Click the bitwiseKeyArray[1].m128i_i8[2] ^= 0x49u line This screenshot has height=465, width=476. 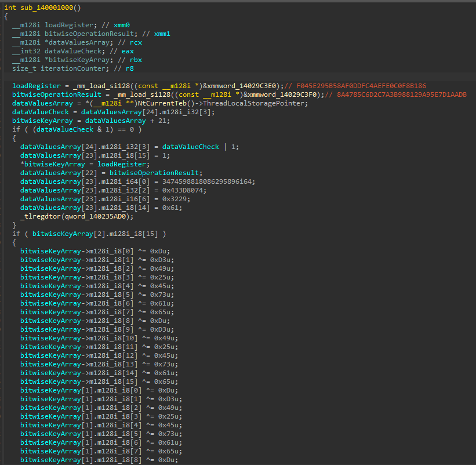[x=101, y=408]
